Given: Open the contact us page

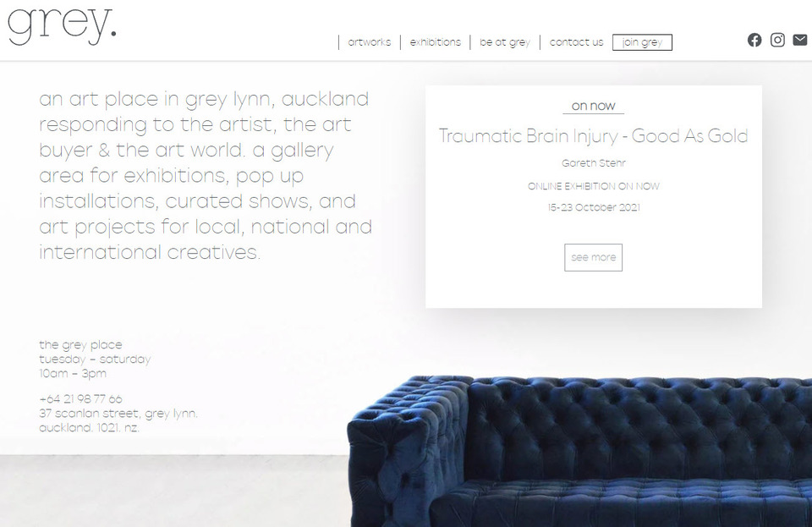Looking at the screenshot, I should coord(576,42).
